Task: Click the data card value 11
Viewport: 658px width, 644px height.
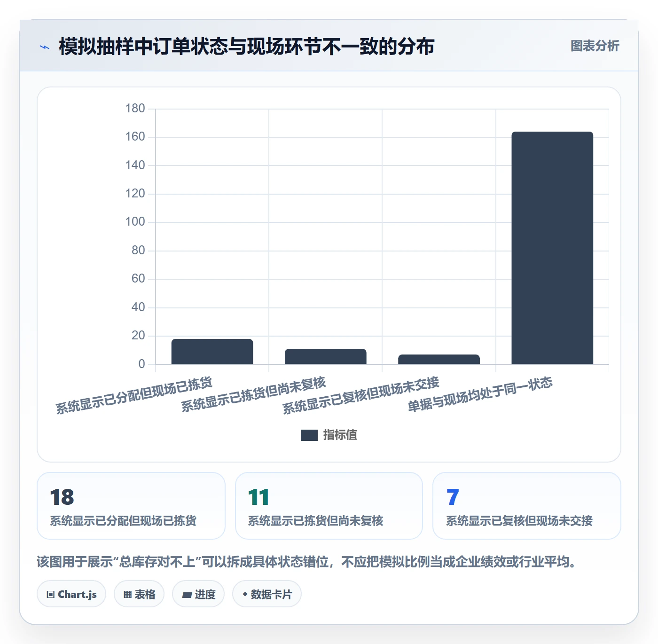Action: pos(258,497)
